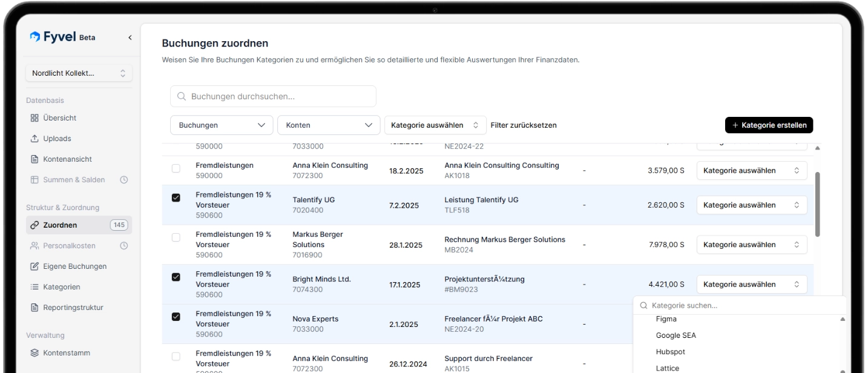The width and height of the screenshot is (868, 373).
Task: Uncheck the Talentify UG row checkbox
Action: [176, 197]
